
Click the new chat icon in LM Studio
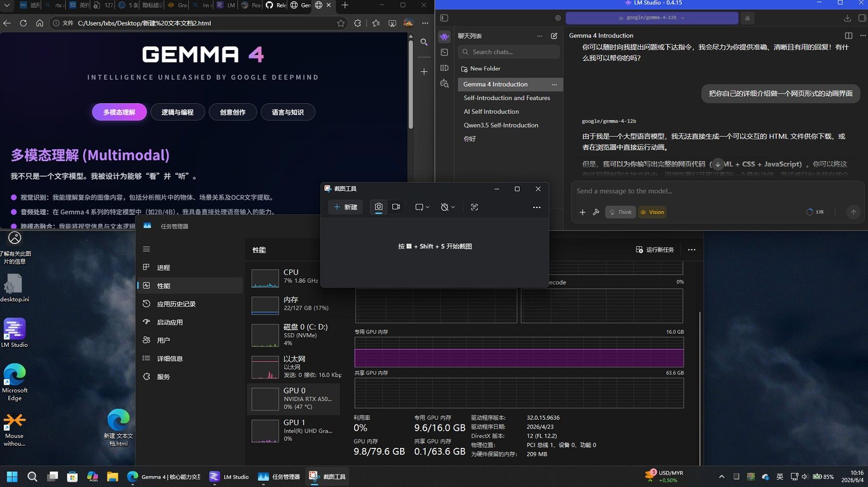(554, 36)
